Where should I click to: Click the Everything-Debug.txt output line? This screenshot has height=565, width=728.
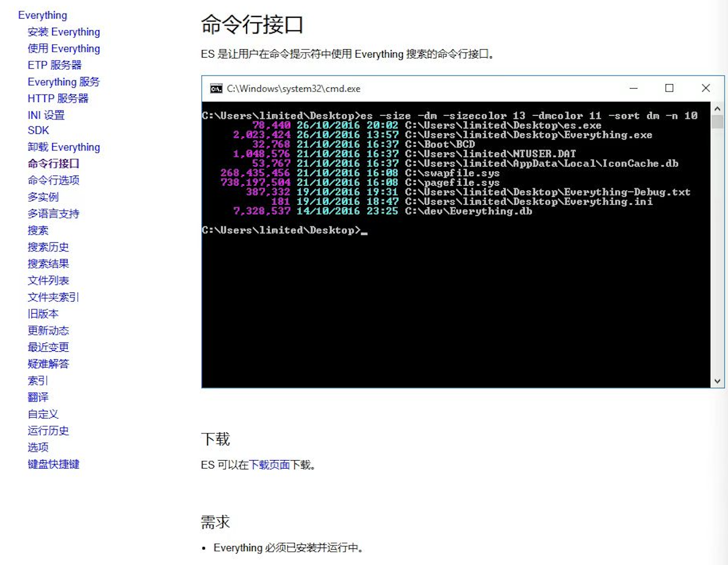click(468, 192)
